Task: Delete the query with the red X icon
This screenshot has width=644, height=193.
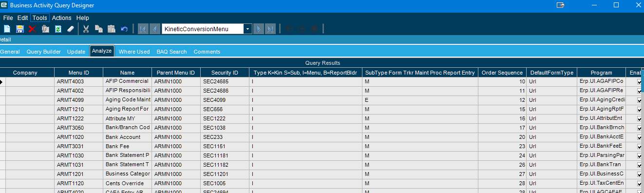Action: pos(33,29)
